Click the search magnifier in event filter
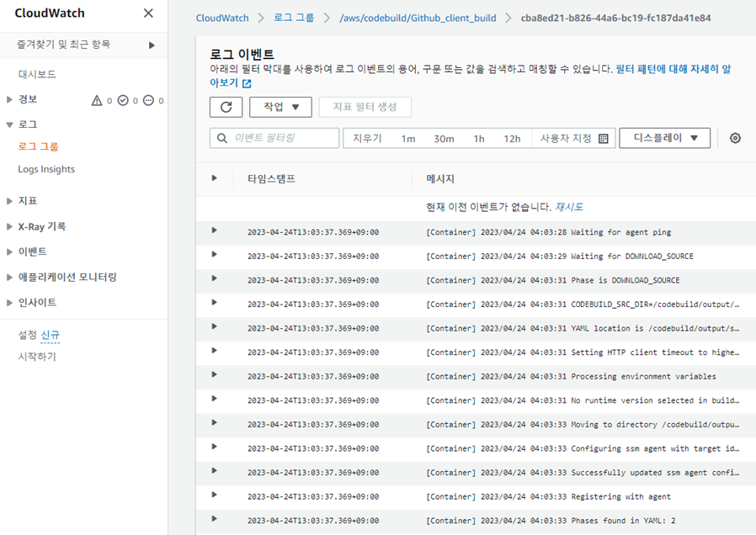 [x=222, y=138]
